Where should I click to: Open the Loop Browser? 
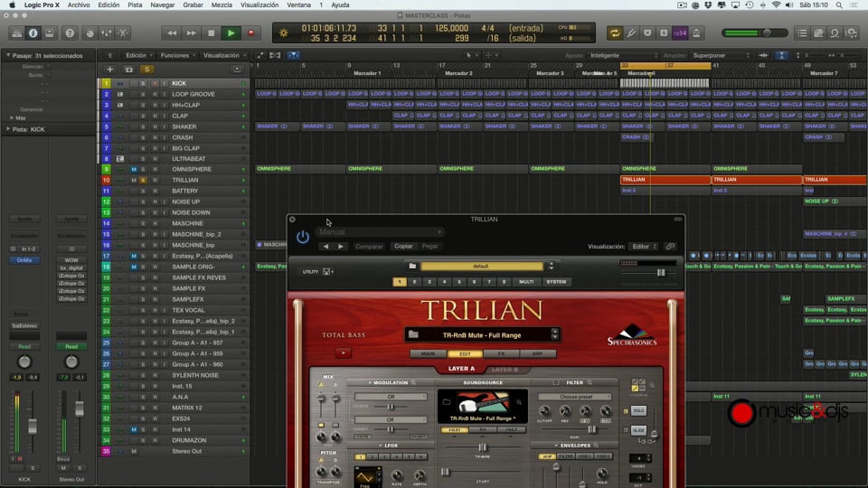point(835,33)
